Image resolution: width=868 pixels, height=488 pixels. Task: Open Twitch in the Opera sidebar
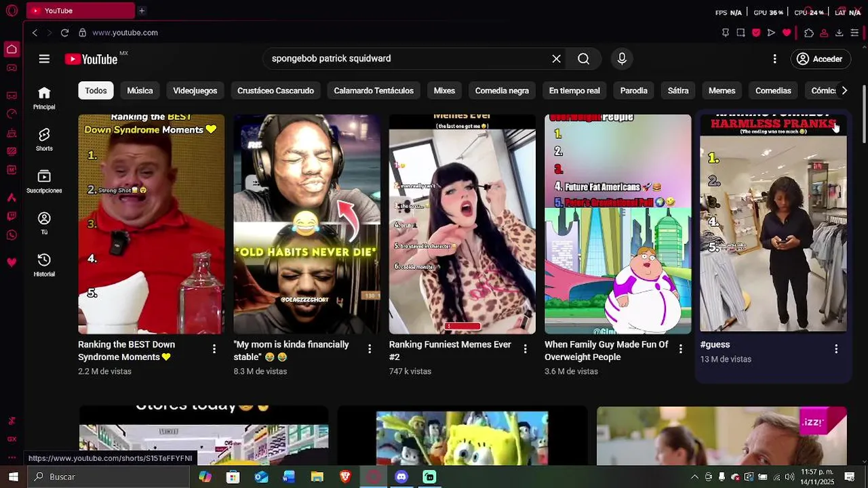click(x=12, y=216)
